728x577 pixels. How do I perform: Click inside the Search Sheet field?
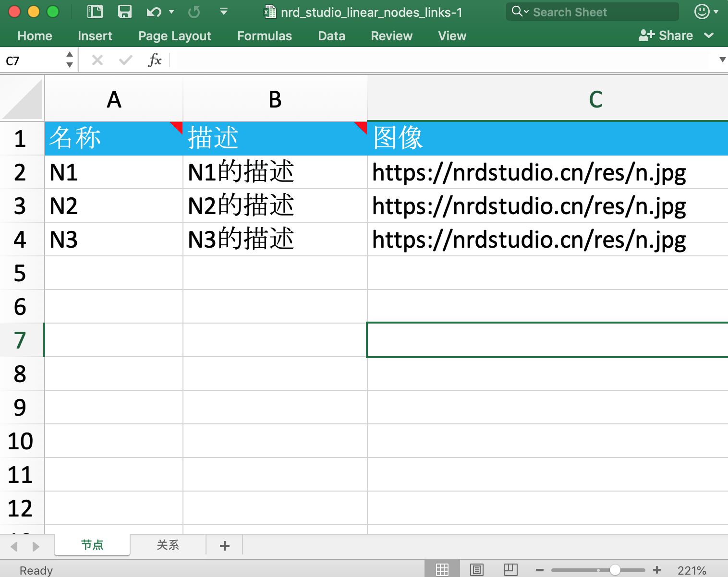click(591, 12)
